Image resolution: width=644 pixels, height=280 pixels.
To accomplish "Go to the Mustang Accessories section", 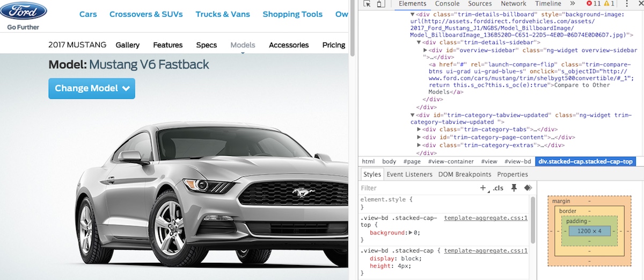I will (x=289, y=45).
